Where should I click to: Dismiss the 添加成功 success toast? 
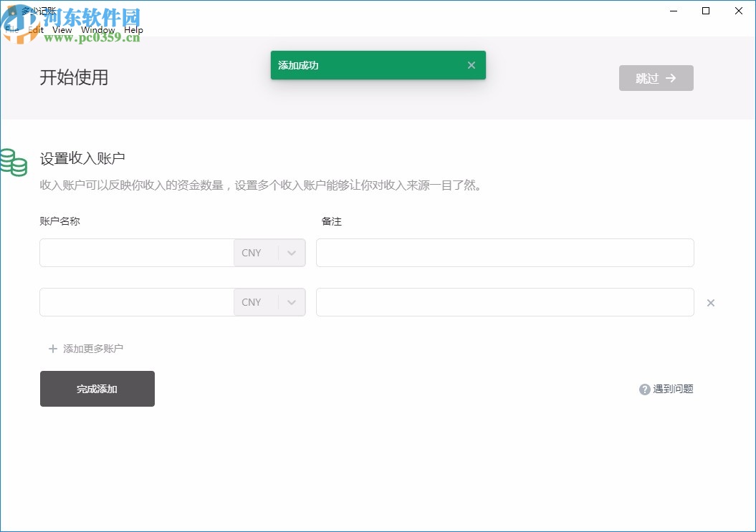point(472,65)
